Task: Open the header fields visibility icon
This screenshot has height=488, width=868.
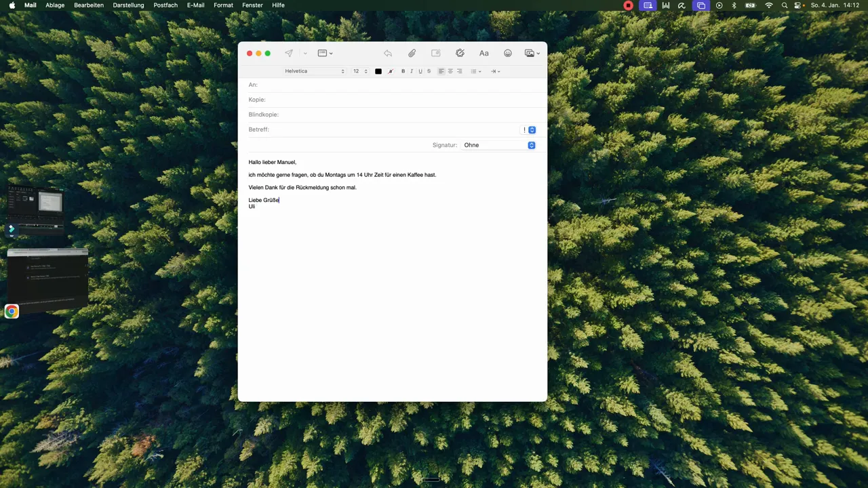Action: 323,53
